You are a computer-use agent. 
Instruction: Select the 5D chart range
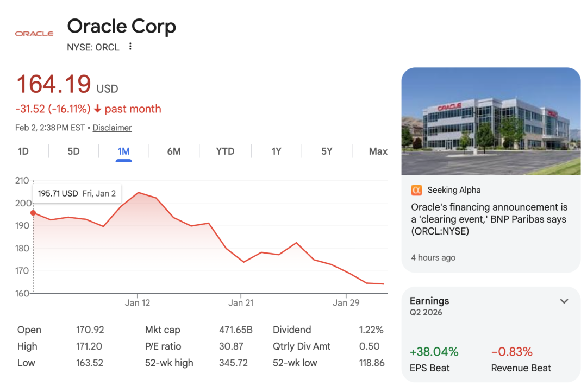(x=73, y=151)
